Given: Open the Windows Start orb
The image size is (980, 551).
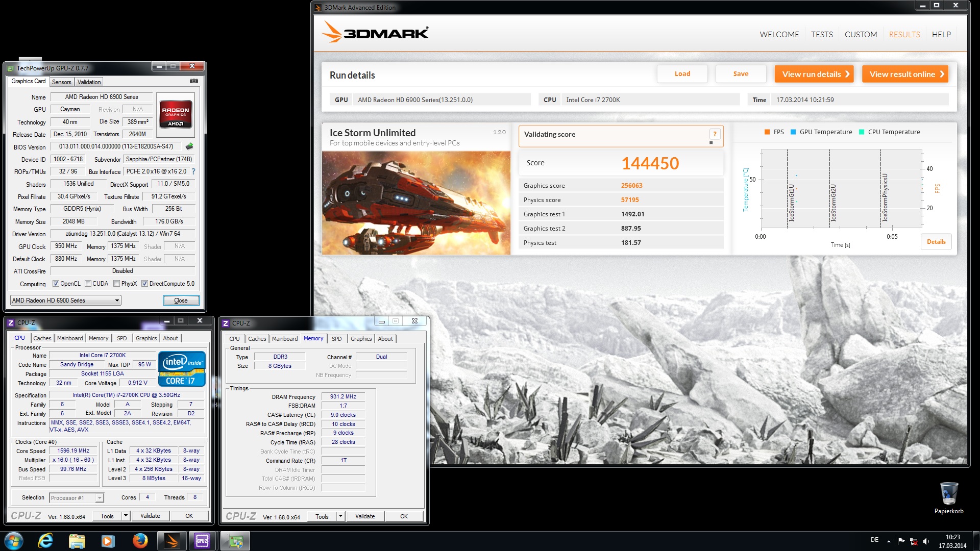Looking at the screenshot, I should [14, 541].
